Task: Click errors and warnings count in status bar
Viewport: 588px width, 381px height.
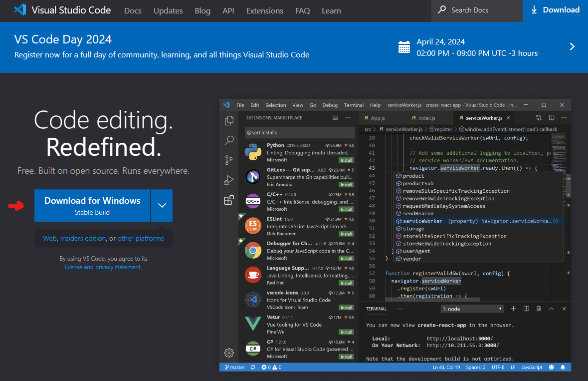Action: (271, 368)
